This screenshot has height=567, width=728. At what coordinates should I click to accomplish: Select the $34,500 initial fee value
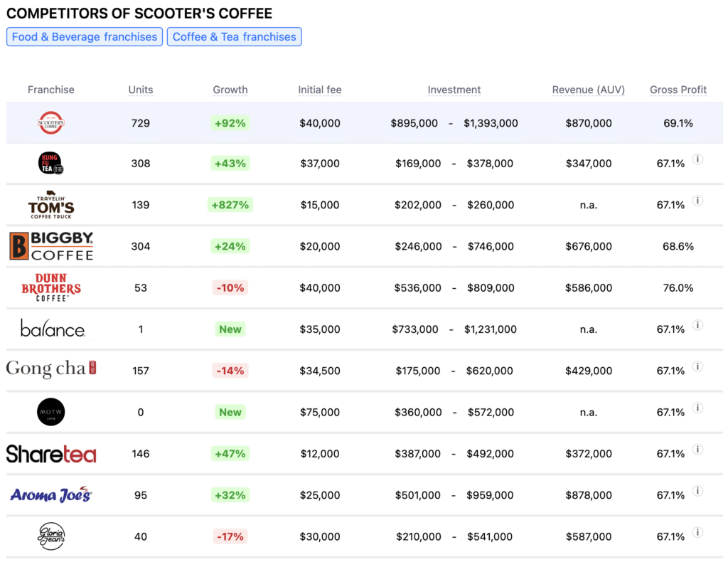point(320,371)
